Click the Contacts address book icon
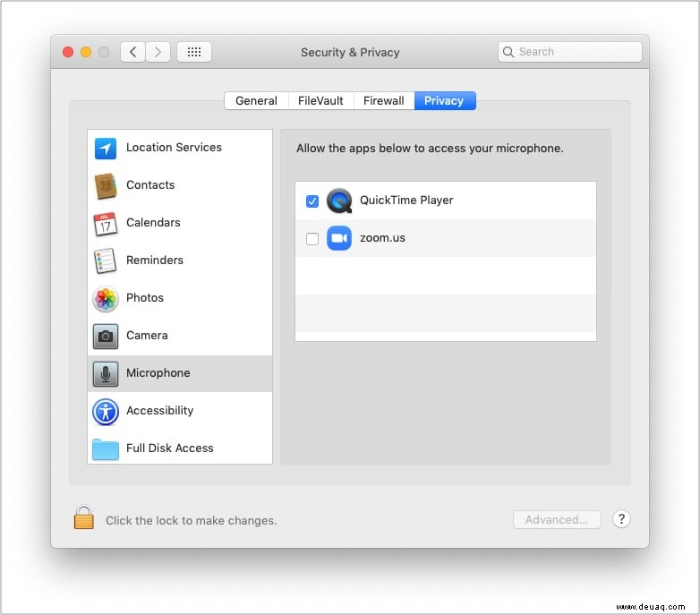The width and height of the screenshot is (700, 615). click(106, 185)
